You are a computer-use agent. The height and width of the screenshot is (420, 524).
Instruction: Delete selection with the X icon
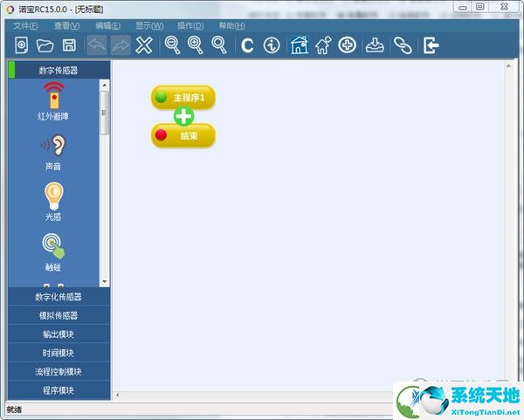144,45
